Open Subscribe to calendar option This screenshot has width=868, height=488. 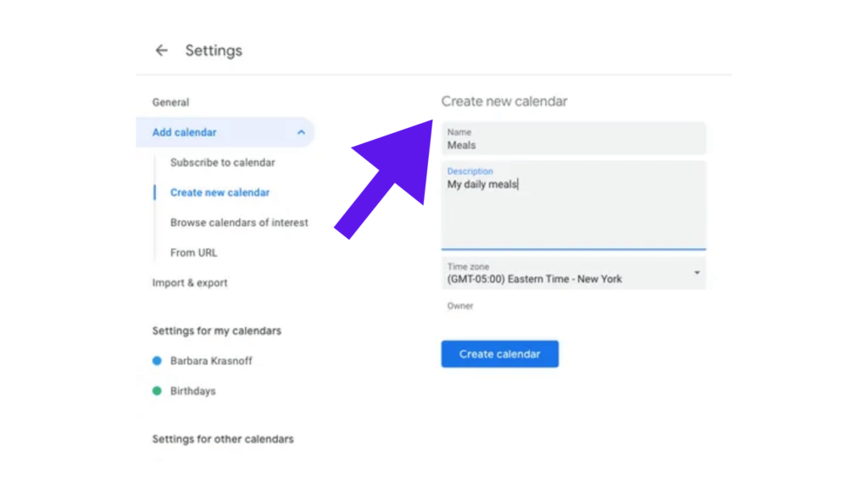click(x=223, y=163)
